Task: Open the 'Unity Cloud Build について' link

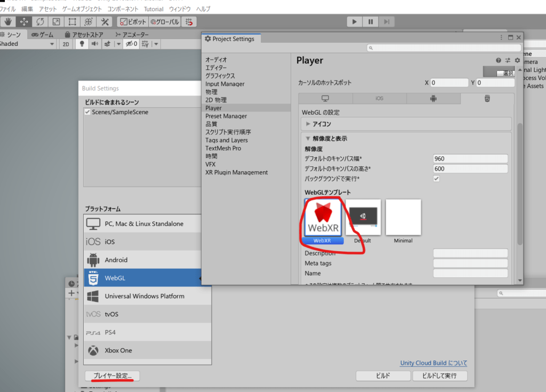Action: [x=433, y=363]
